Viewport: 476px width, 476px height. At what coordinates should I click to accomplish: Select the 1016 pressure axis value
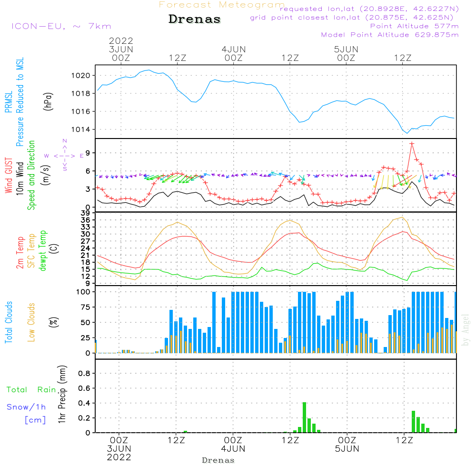[81, 111]
